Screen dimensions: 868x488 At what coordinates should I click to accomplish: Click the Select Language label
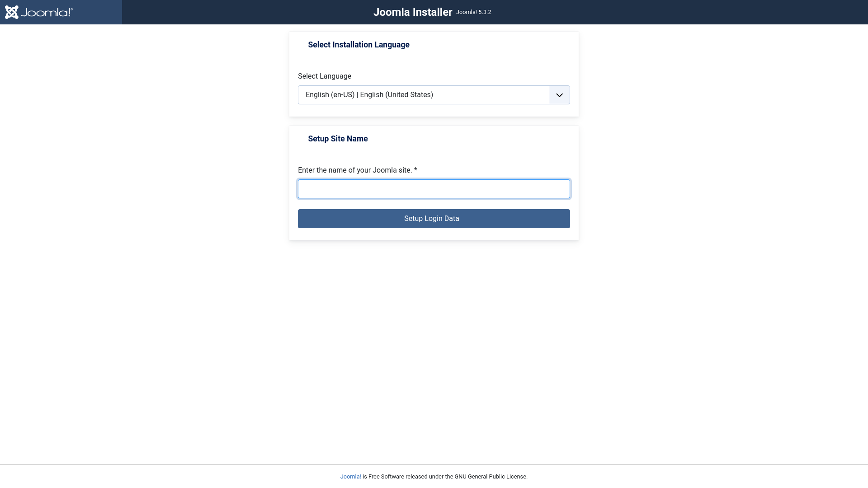pos(325,76)
